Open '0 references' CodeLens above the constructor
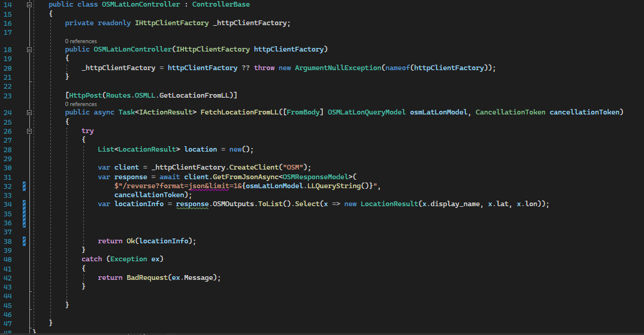Image resolution: width=644 pixels, height=335 pixels. coord(81,41)
